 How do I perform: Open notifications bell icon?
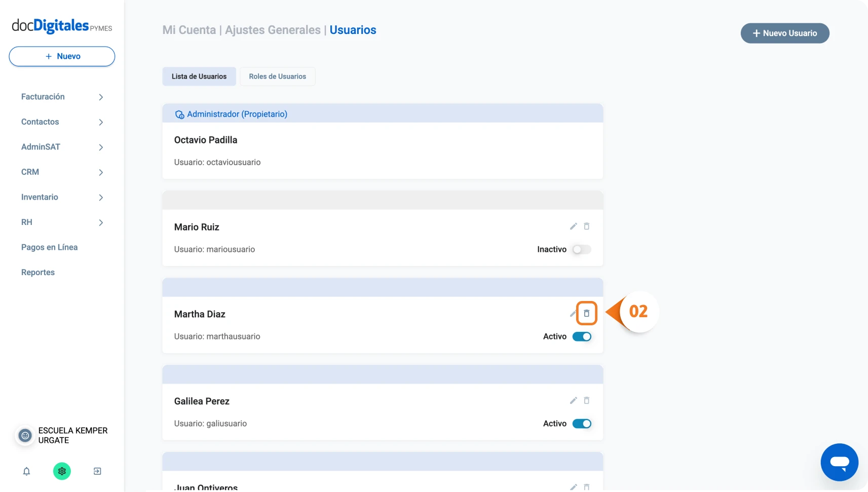pos(26,471)
